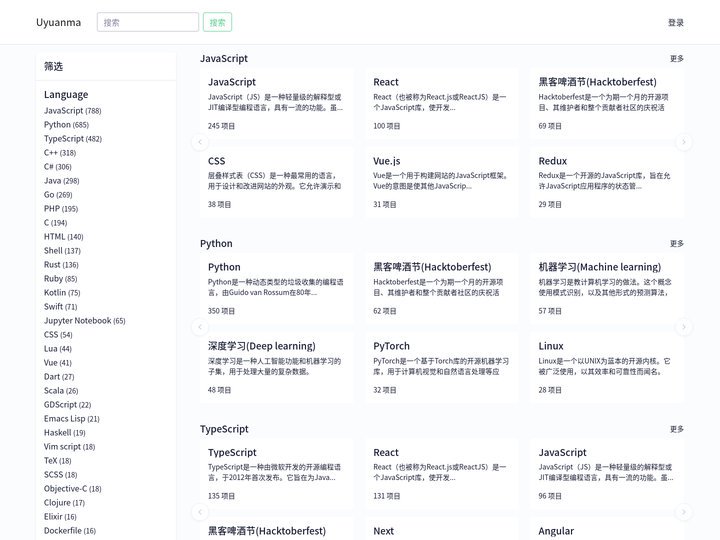Filter by HTML (140) language

coord(63,236)
